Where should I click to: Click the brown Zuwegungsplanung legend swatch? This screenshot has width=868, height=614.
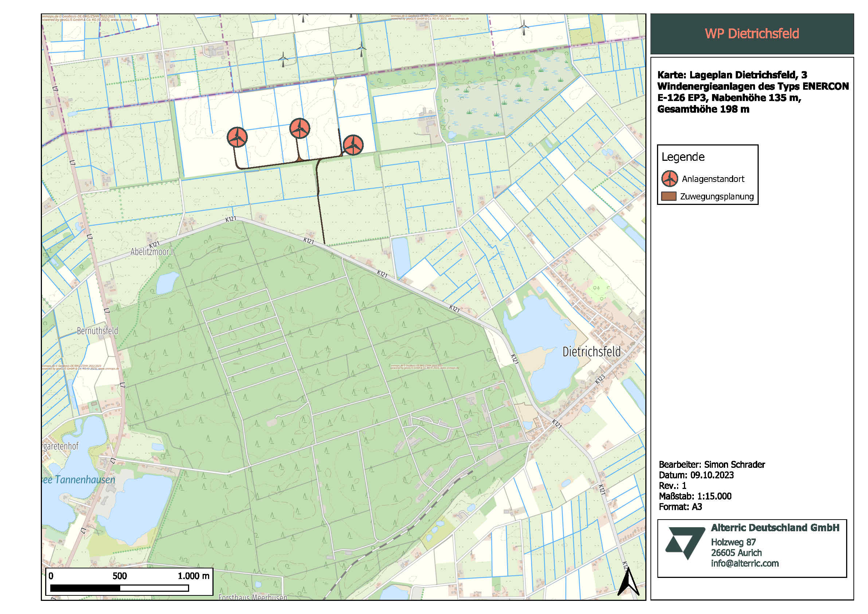[x=668, y=197]
